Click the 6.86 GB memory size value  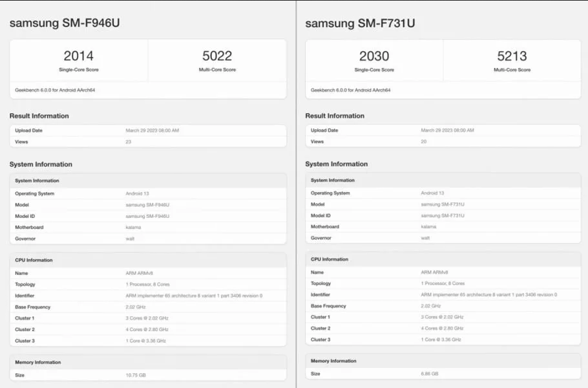[x=430, y=374]
